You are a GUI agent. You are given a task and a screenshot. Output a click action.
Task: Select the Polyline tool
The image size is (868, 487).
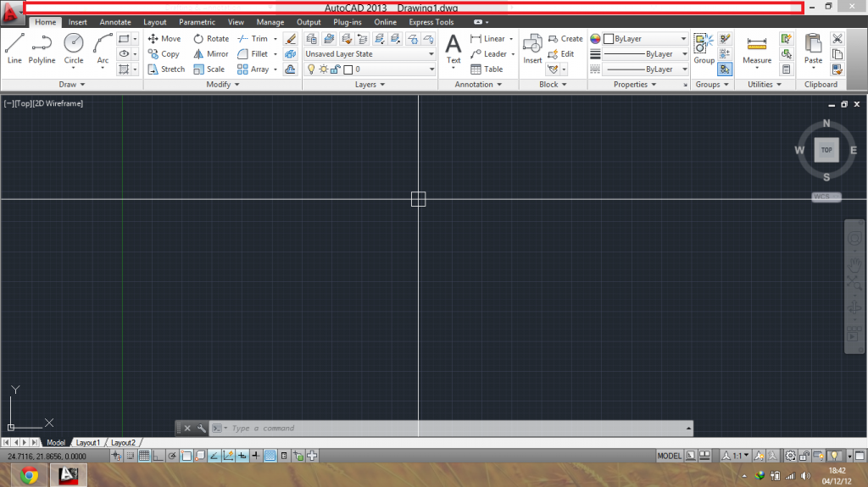coord(42,48)
